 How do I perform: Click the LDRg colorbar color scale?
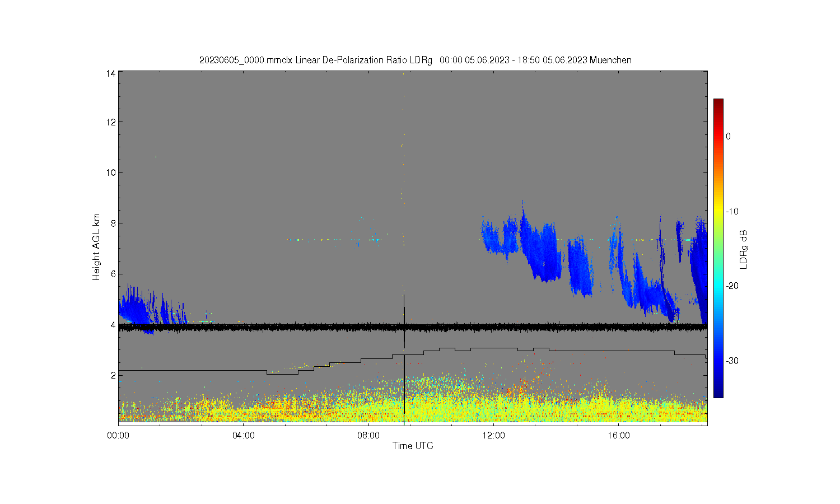(718, 248)
